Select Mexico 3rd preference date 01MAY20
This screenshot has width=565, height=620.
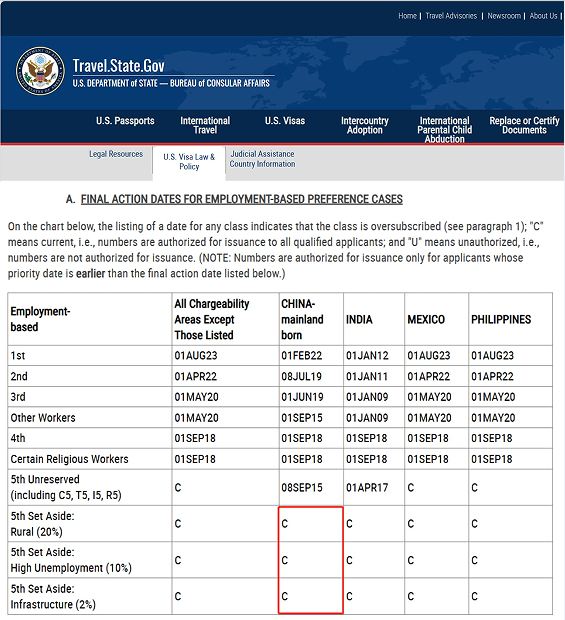[429, 397]
